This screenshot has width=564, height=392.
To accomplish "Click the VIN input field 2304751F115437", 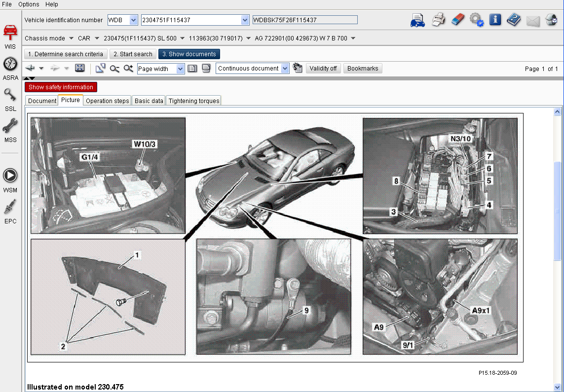I will [x=191, y=20].
